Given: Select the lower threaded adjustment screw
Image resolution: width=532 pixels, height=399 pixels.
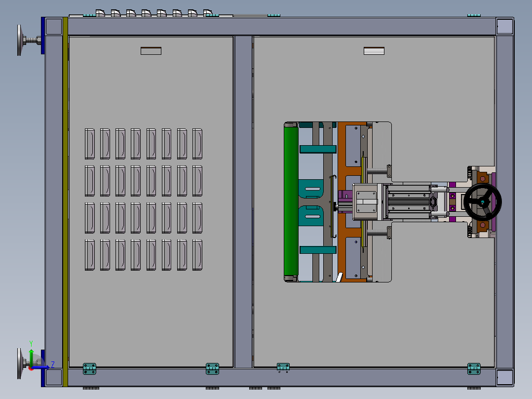Looking at the screenshot, I should click(x=377, y=233).
